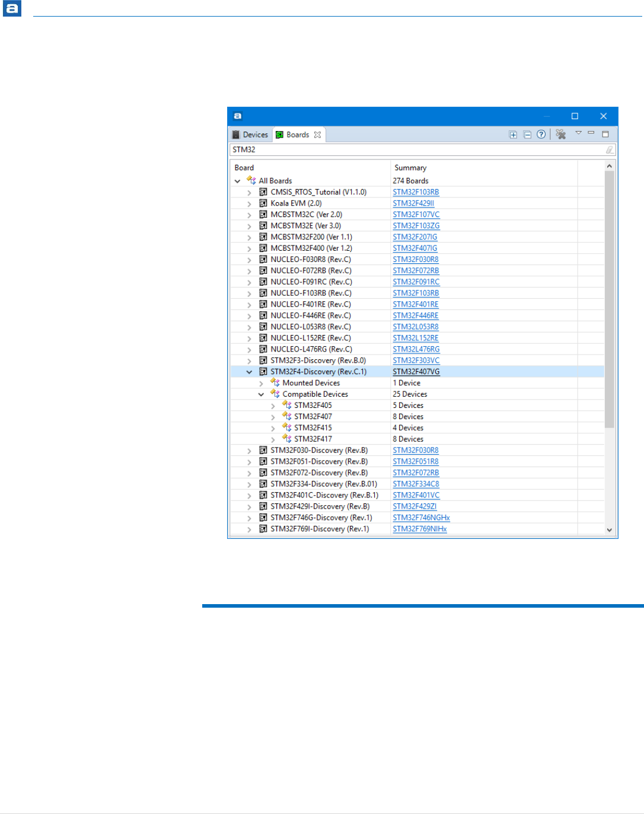Expand the MCBSTM32E (Ver 3.0) board
Image resolution: width=644 pixels, height=814 pixels.
249,226
